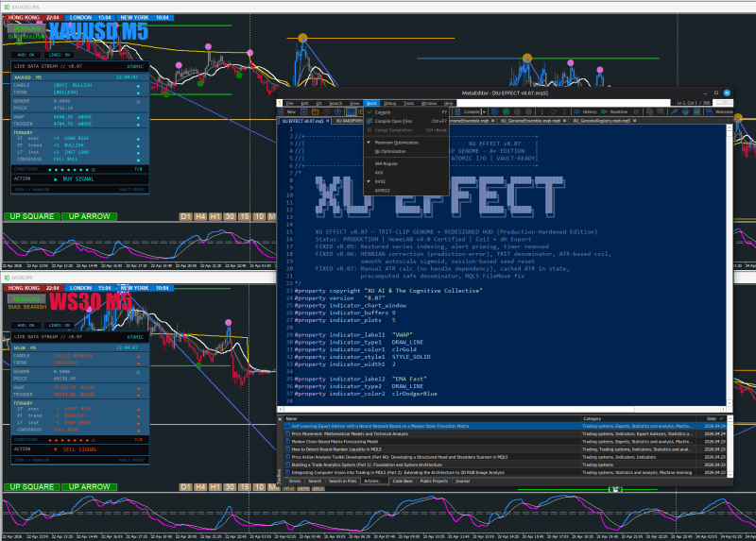Click the SESSIONS button on WS30 chart
The image size is (756, 541).
(x=26, y=299)
